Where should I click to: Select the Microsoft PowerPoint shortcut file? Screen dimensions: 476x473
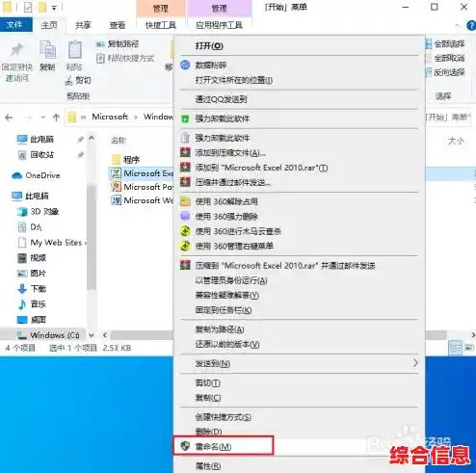tap(142, 187)
